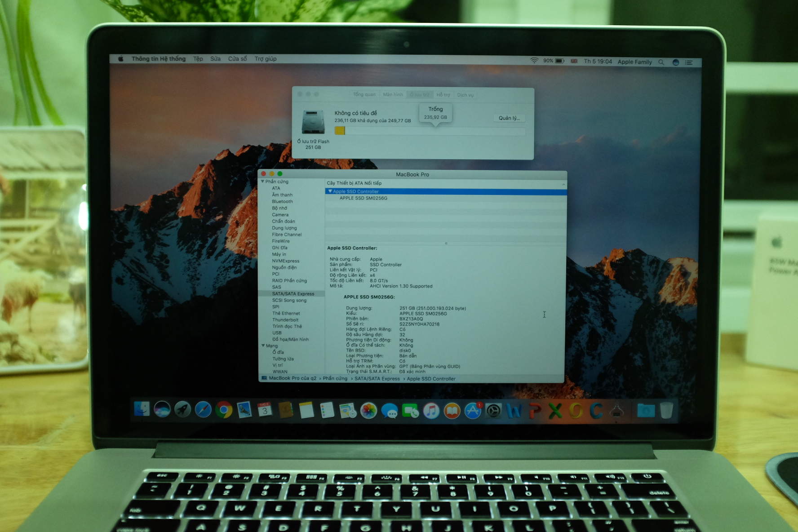
Task: Collapse Apple SSD Controller disclosure triangle
Action: coord(330,191)
